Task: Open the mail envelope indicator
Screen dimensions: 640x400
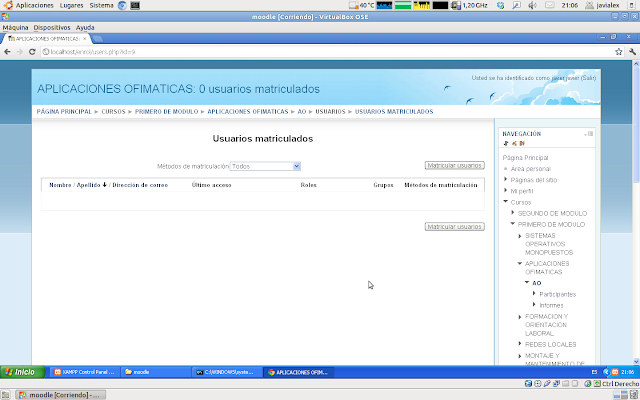Action: coord(550,5)
